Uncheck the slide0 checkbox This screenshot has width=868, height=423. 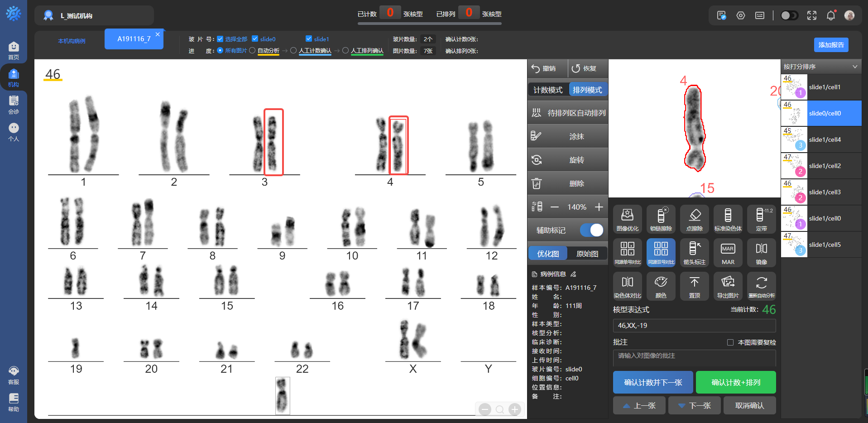pos(255,39)
